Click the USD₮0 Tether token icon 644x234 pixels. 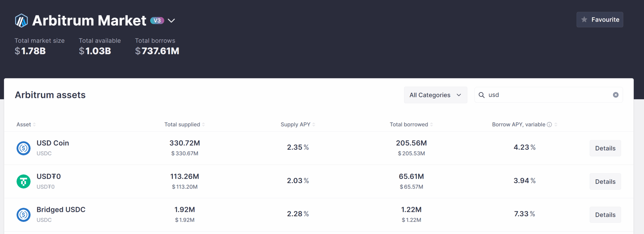23,181
